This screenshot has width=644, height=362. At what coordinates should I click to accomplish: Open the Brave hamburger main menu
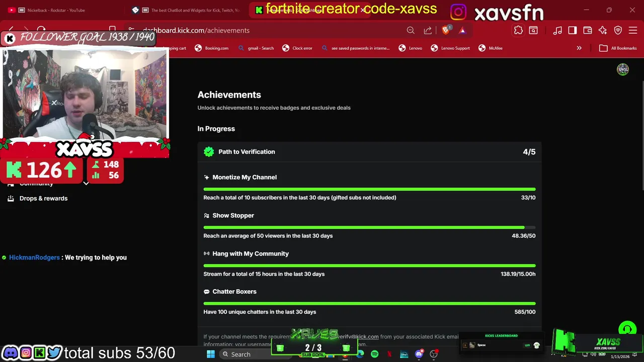click(x=633, y=31)
